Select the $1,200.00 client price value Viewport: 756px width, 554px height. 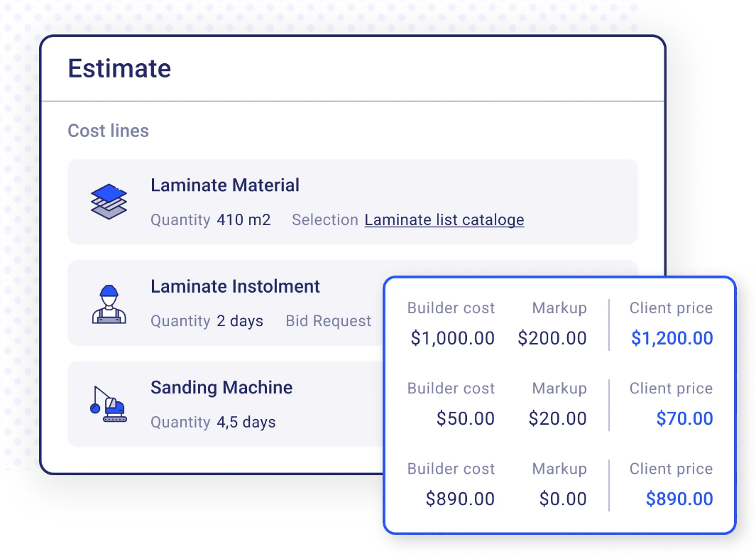[672, 338]
